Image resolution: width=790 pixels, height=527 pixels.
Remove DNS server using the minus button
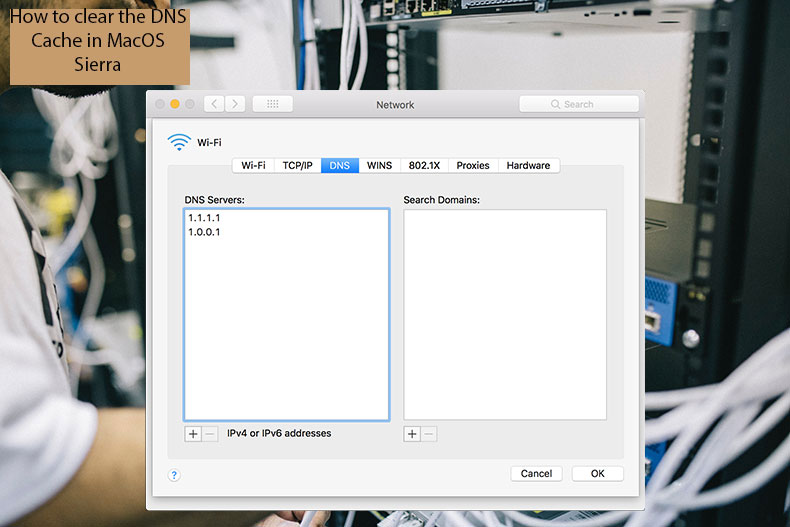click(210, 434)
